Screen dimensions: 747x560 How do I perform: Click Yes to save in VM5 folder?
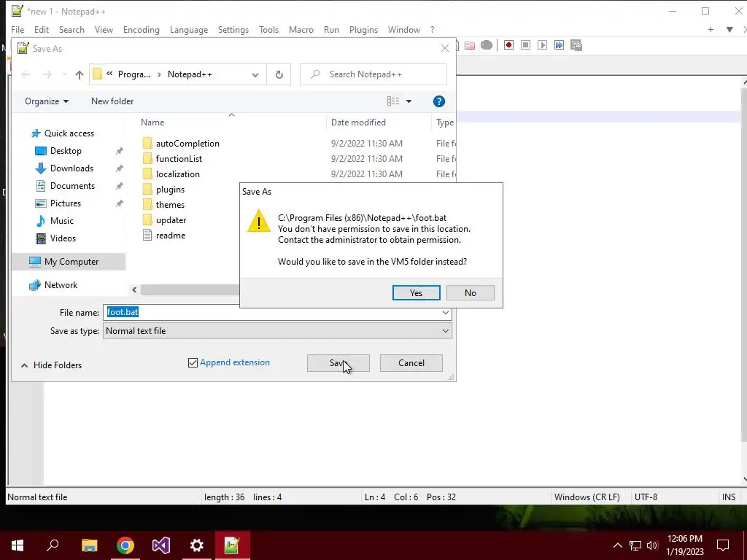pos(417,293)
